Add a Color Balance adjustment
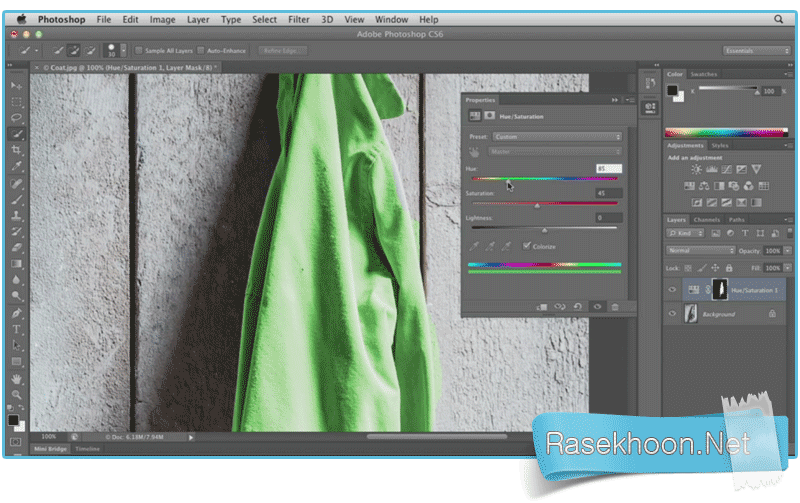The height and width of the screenshot is (503, 800). pos(704,186)
